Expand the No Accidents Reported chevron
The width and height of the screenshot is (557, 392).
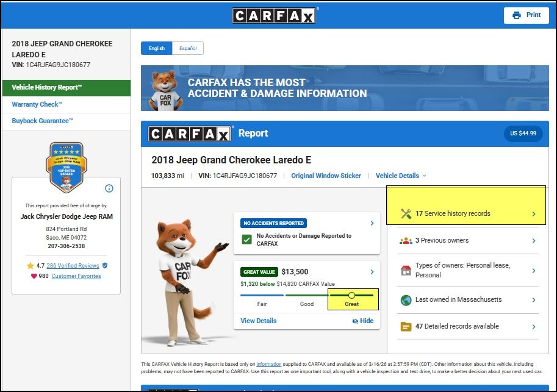tap(372, 223)
